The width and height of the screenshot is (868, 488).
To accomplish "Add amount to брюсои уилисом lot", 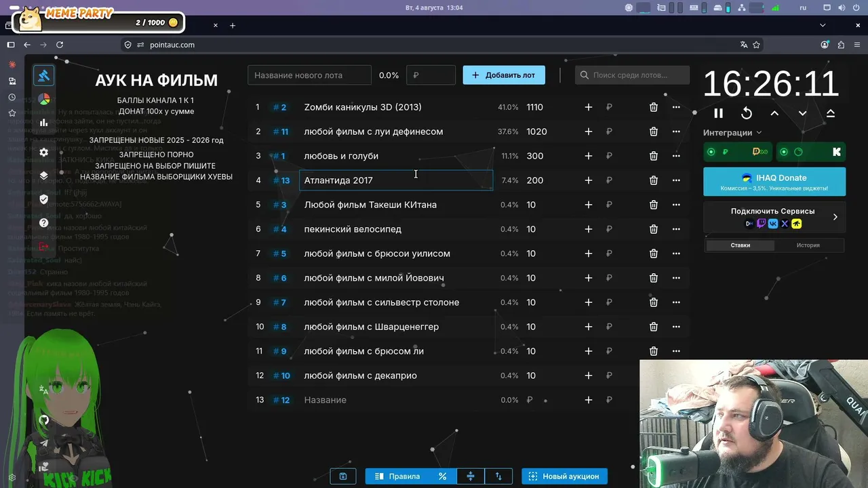I will (x=589, y=253).
